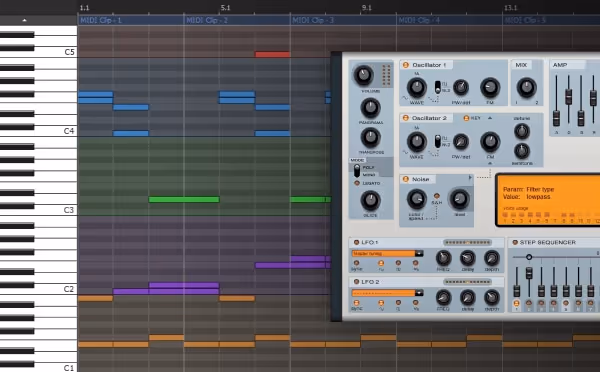Select square wave shape for LFO 1
The image size is (600, 372).
click(398, 263)
